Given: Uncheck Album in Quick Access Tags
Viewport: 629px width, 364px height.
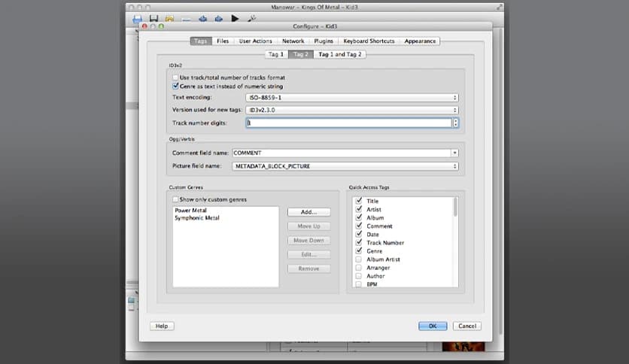Looking at the screenshot, I should coord(359,217).
